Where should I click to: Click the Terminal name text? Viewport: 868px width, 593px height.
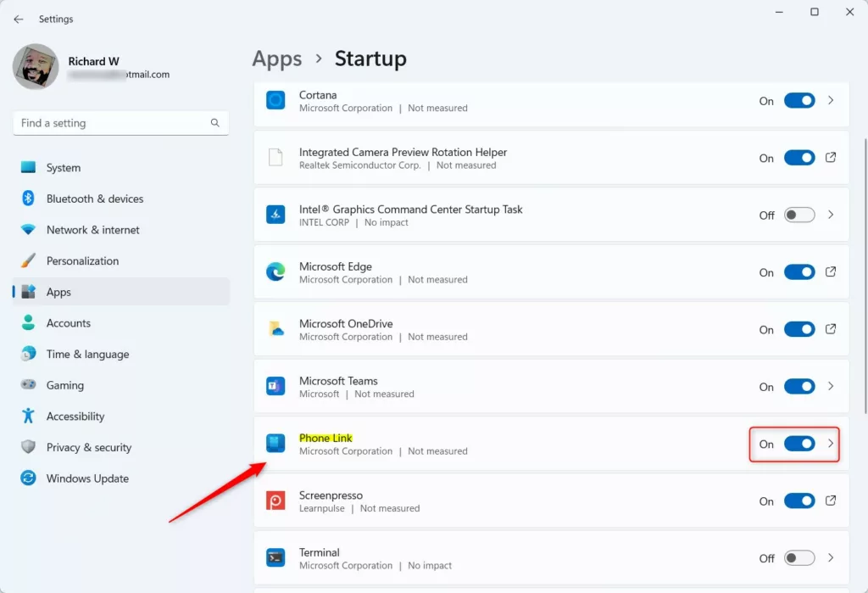point(320,552)
